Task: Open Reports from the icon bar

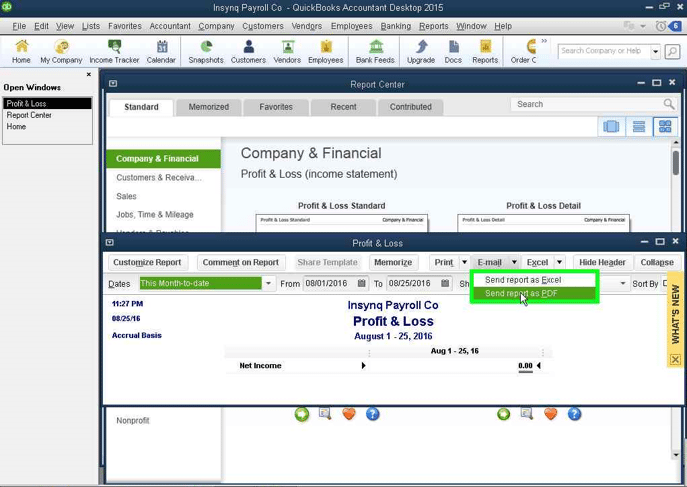Action: click(485, 51)
